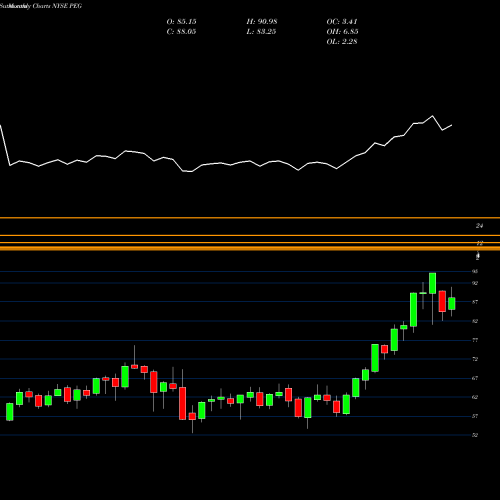Select the open value 'O: 85.15'
Viewport: 500px width, 500px height.
[x=181, y=22]
